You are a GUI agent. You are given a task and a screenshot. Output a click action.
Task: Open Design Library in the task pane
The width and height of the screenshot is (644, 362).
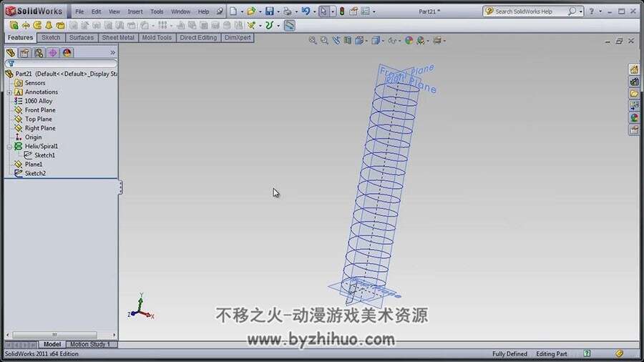coord(634,82)
